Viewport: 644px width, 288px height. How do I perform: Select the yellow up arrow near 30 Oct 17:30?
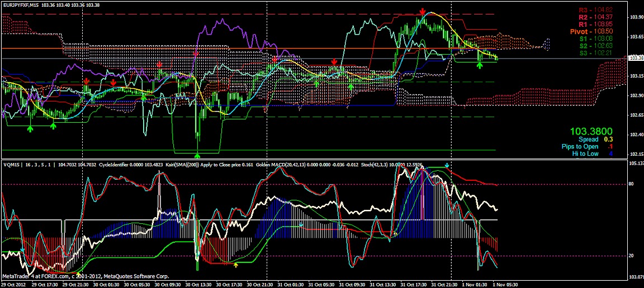point(236,266)
